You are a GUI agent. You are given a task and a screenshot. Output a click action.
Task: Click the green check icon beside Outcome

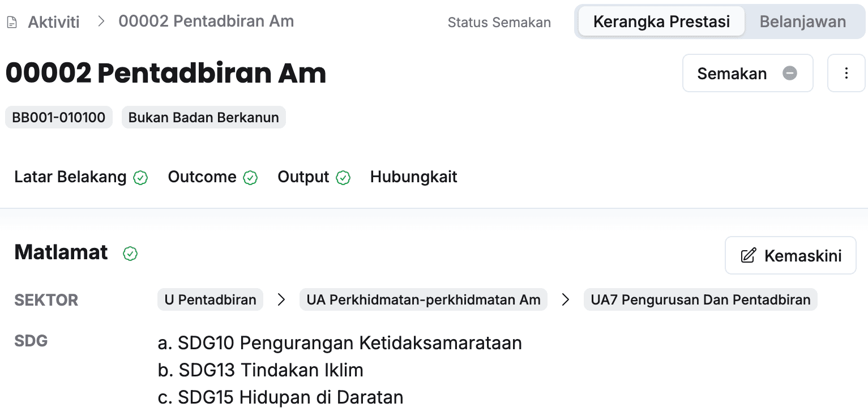coord(250,178)
